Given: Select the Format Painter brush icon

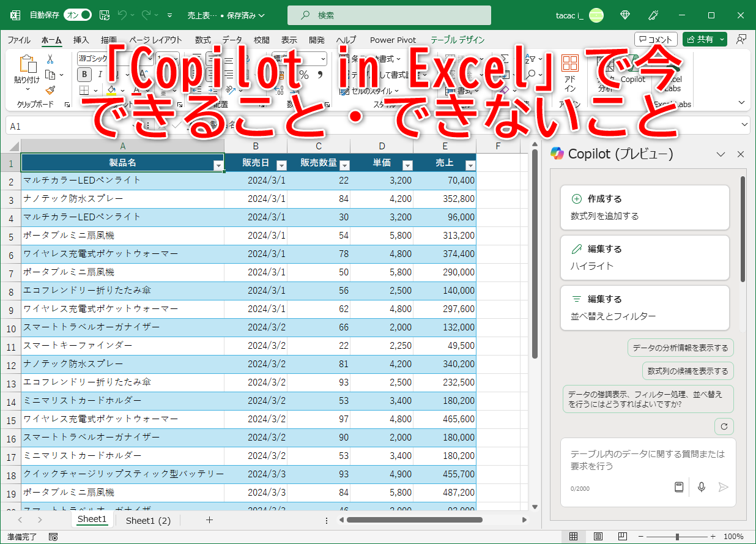Looking at the screenshot, I should [50, 90].
